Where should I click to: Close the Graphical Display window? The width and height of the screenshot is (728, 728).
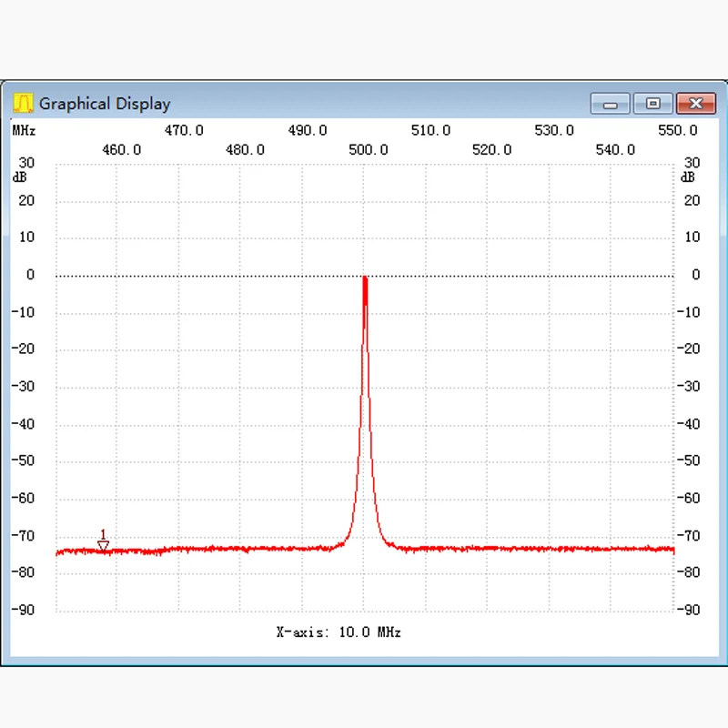(696, 103)
